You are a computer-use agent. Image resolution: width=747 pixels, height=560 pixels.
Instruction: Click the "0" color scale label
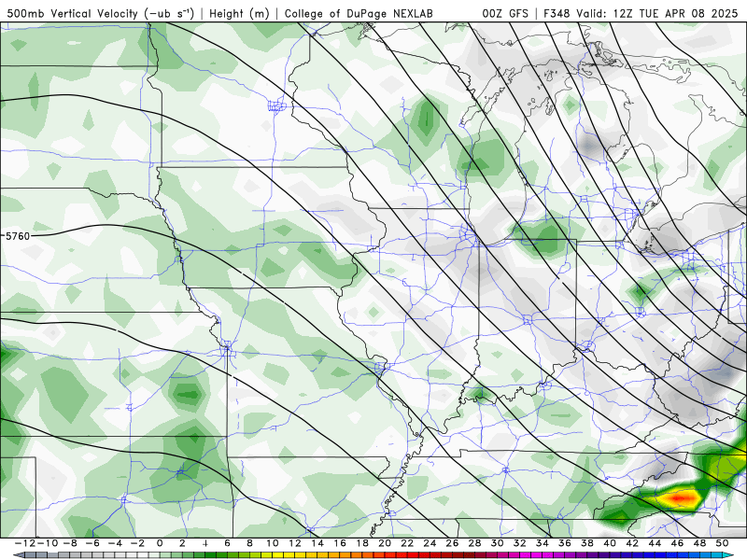(160, 543)
